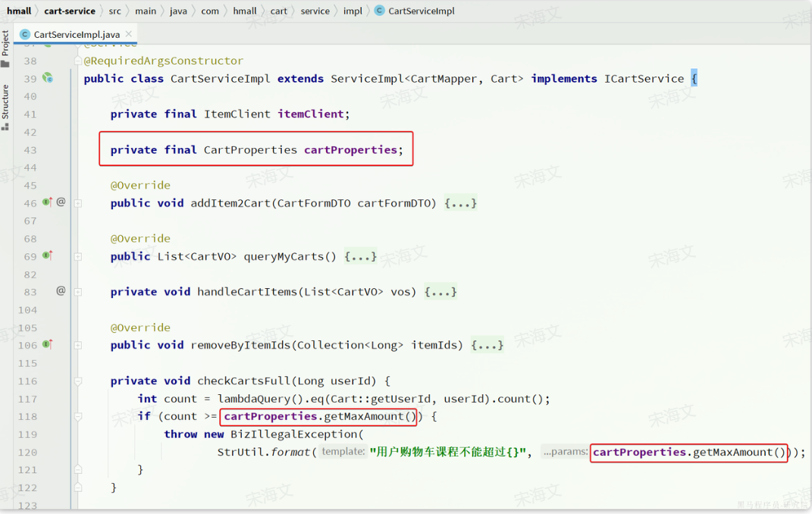This screenshot has width=812, height=514.
Task: Click the handleCartItems method name
Action: (x=247, y=291)
